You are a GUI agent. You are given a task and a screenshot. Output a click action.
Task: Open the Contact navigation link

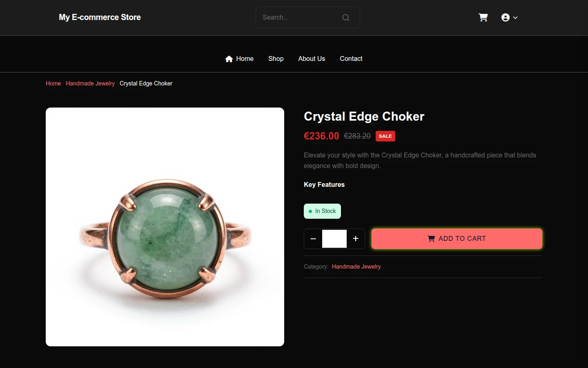351,59
